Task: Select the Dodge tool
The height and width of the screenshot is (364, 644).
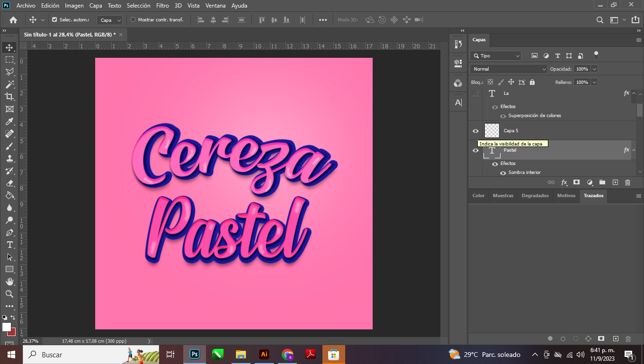Action: (x=9, y=220)
